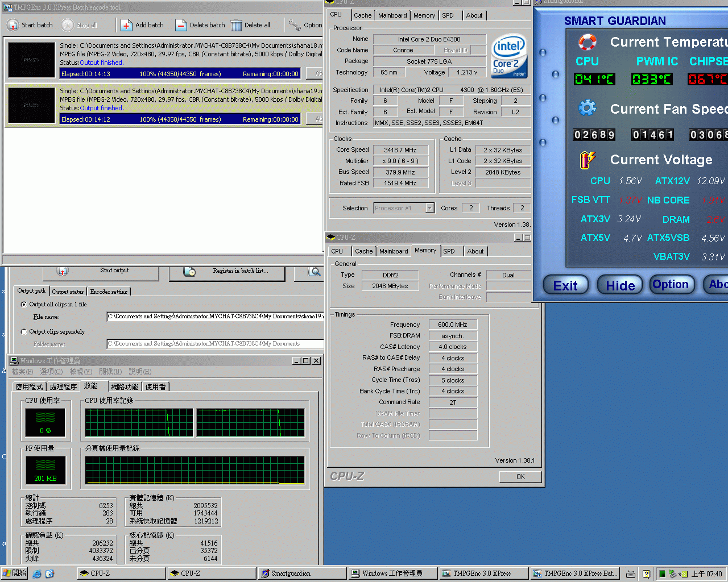Click the shana18 job progress bar

[x=180, y=74]
